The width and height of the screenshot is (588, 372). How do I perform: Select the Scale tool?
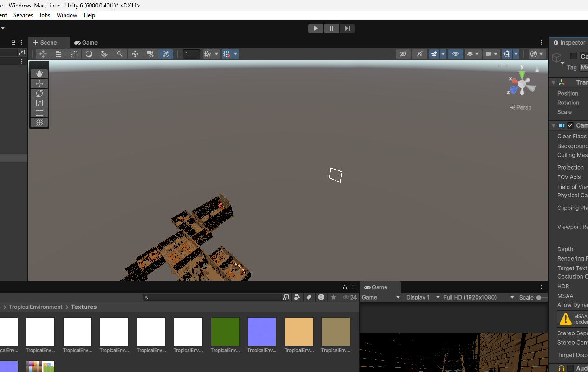pos(39,103)
